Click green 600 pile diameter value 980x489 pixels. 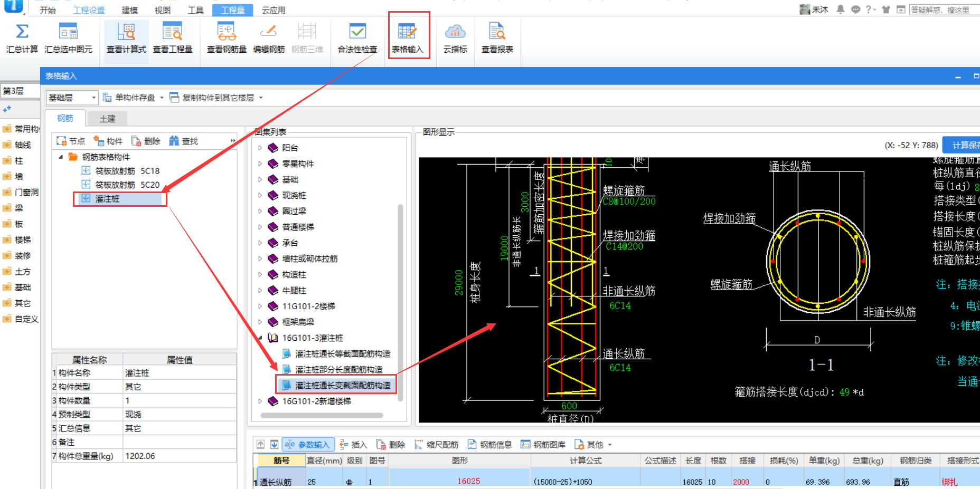click(569, 406)
